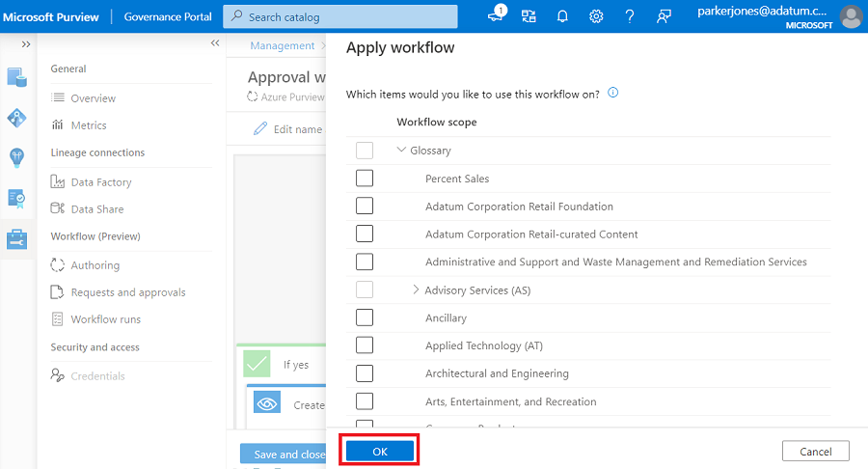Expand the left navigation rail chevrons
Image resolution: width=868 pixels, height=469 pixels.
pyautogui.click(x=25, y=44)
